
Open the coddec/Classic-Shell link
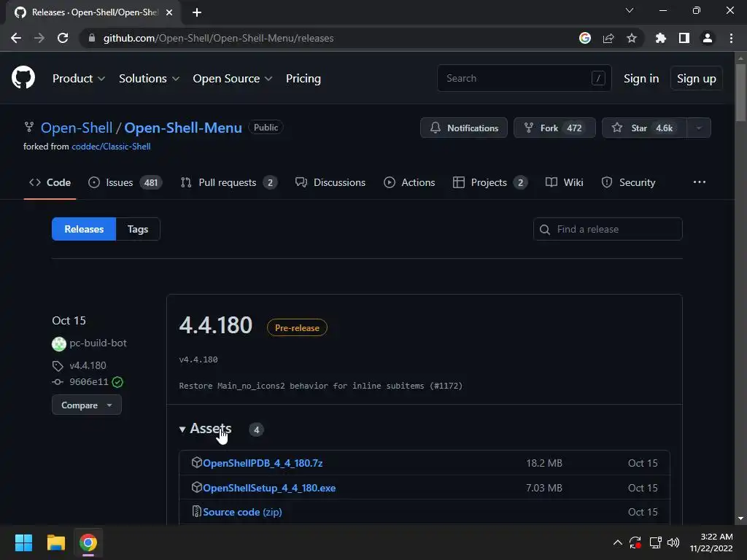pos(111,147)
